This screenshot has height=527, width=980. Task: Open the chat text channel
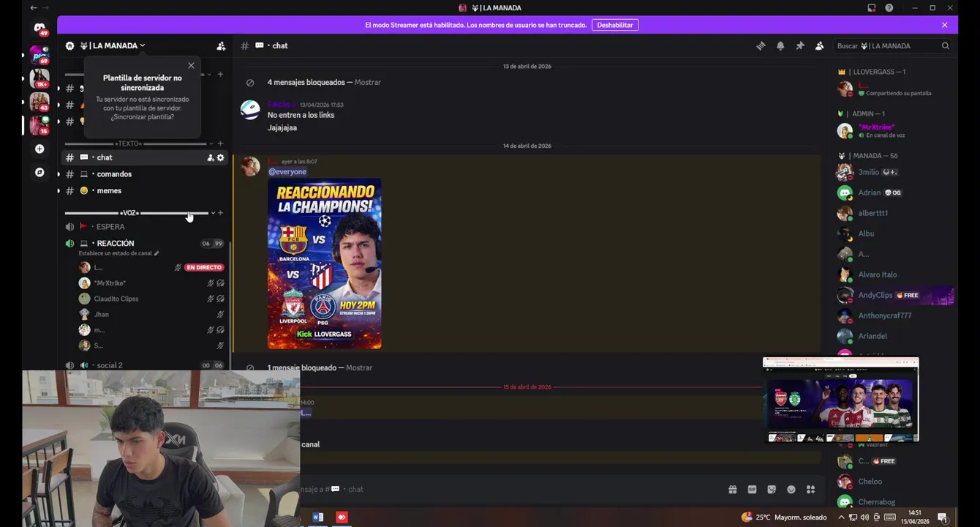tap(145, 157)
